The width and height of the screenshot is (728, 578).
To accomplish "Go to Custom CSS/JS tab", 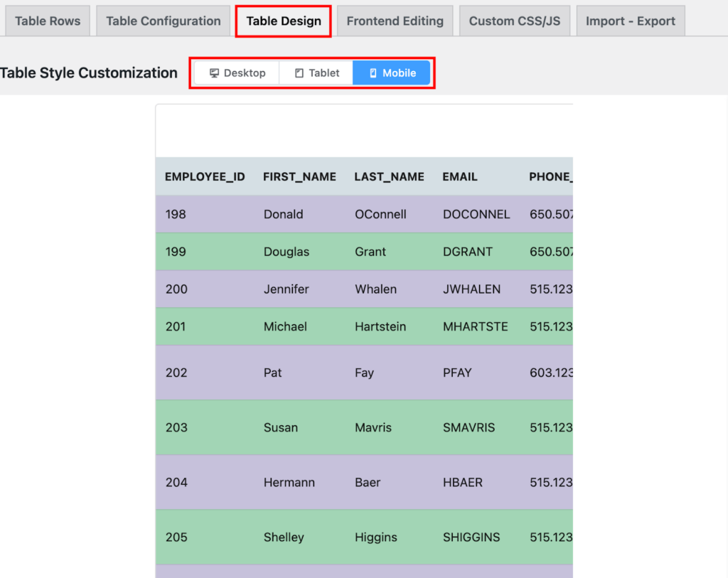I will 515,21.
